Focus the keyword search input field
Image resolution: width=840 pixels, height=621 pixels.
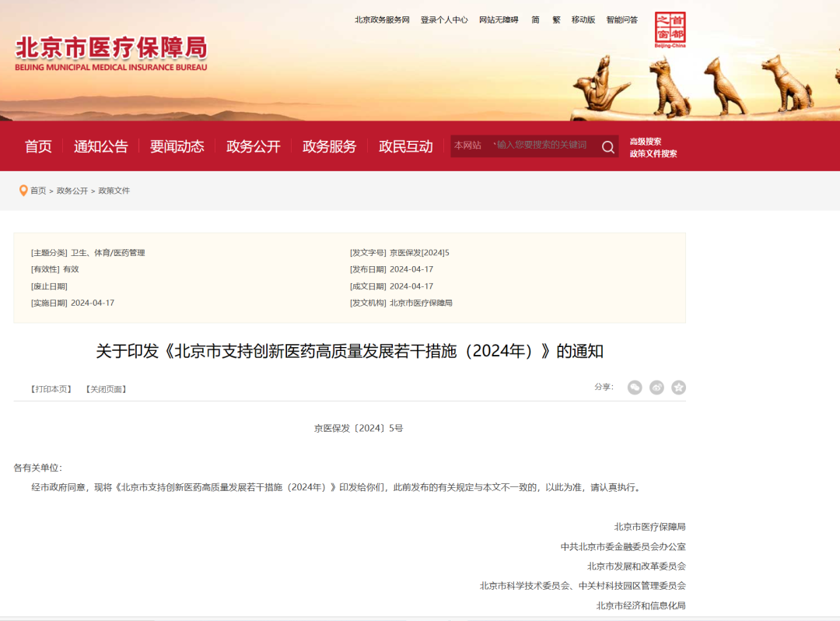pyautogui.click(x=541, y=146)
